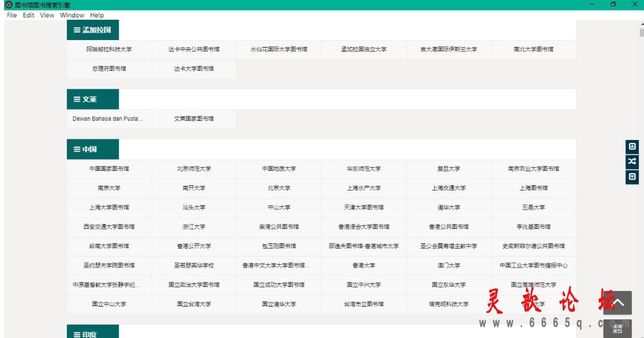Open 华东师范大学 link
Viewport: 644px width, 338px height.
pyautogui.click(x=364, y=168)
